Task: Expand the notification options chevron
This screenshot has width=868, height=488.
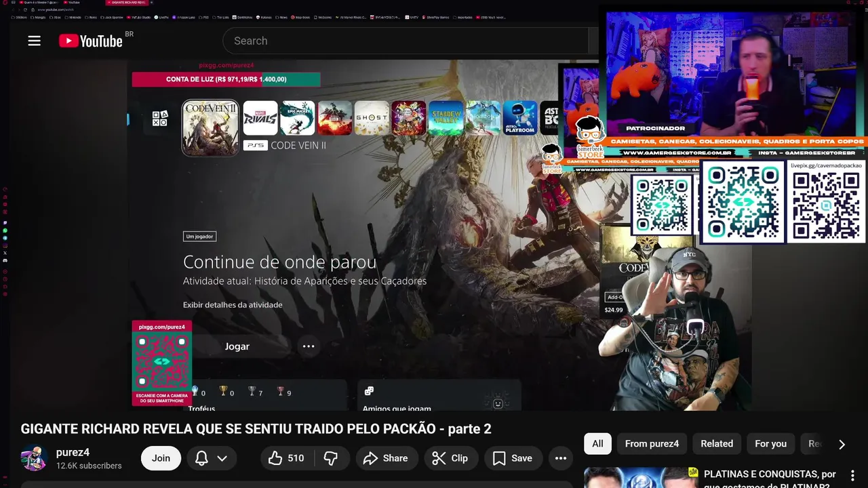Action: coord(222,458)
